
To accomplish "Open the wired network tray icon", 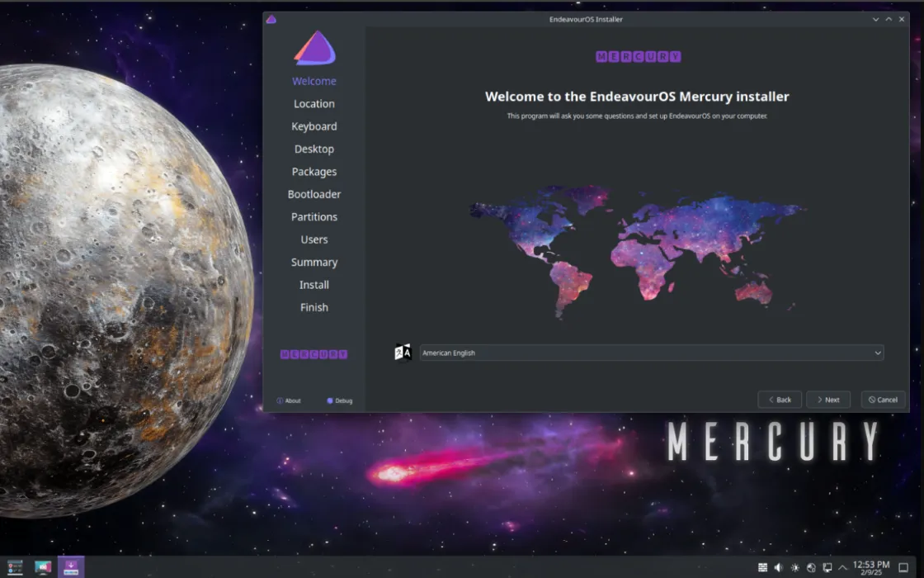I will (827, 567).
